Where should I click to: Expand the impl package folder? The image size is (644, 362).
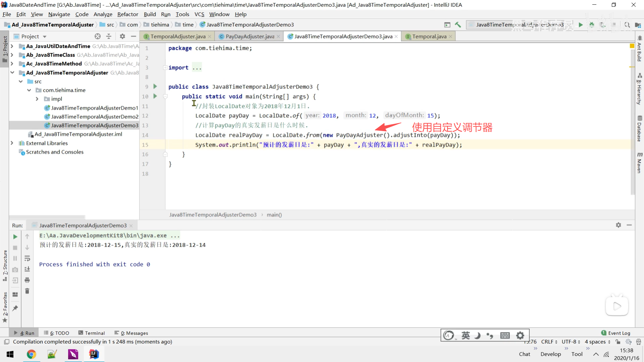37,99
